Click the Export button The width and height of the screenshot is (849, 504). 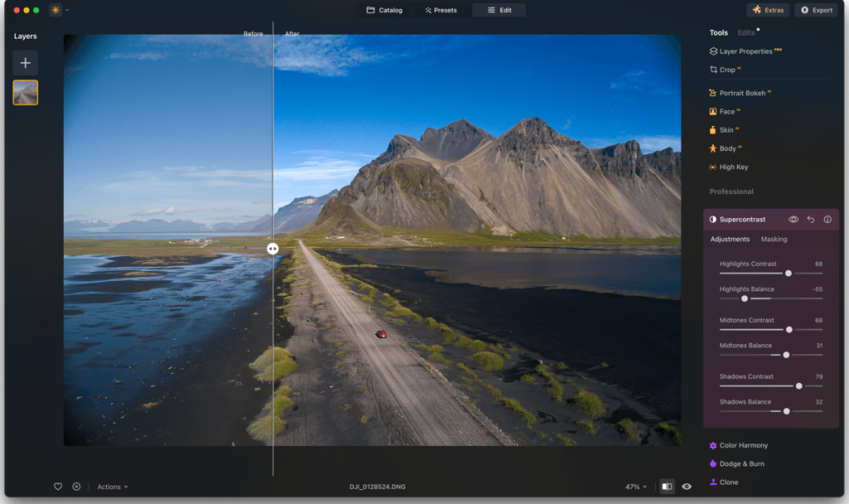[817, 10]
